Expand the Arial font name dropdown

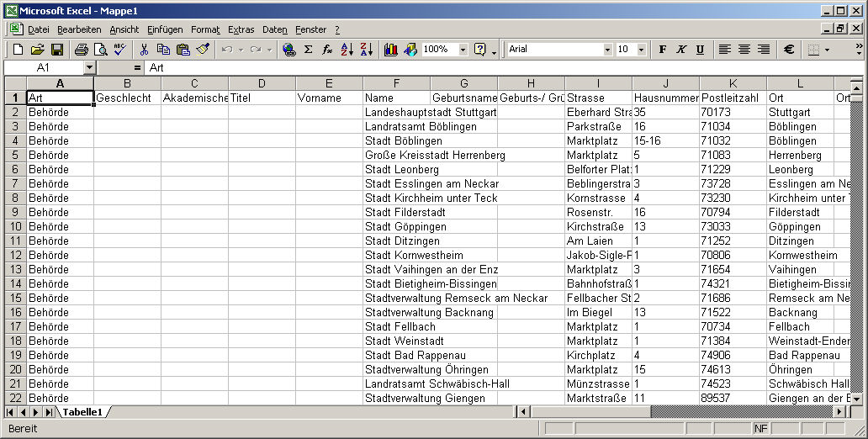click(x=608, y=50)
